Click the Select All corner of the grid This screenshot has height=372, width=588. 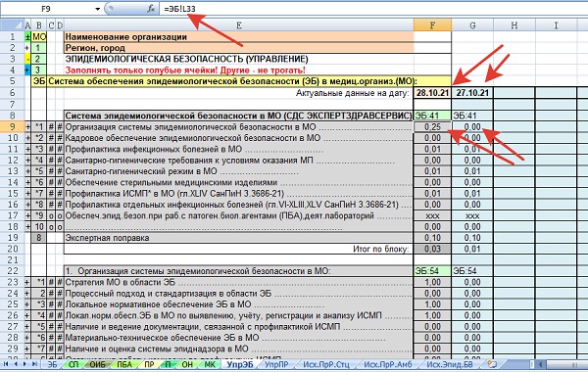(x=12, y=25)
